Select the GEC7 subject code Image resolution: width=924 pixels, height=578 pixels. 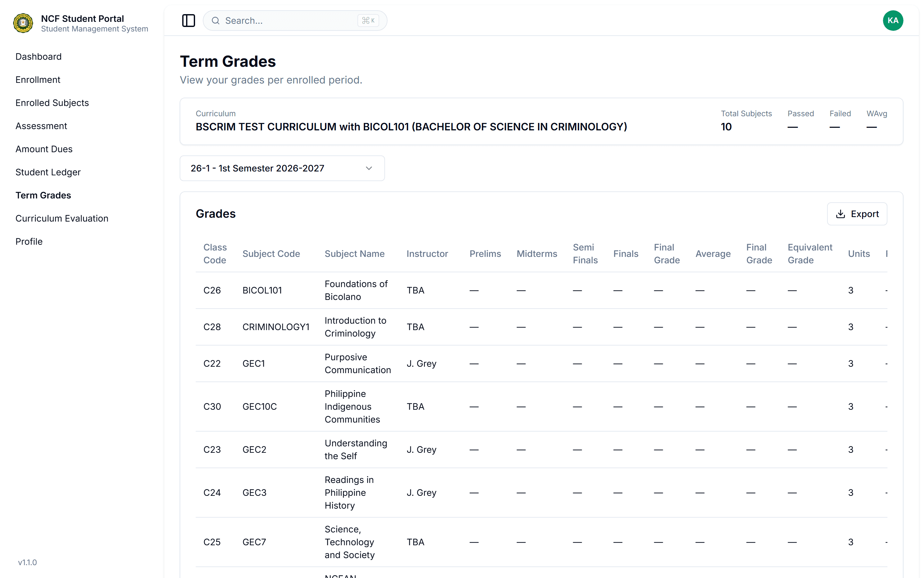[x=254, y=542]
